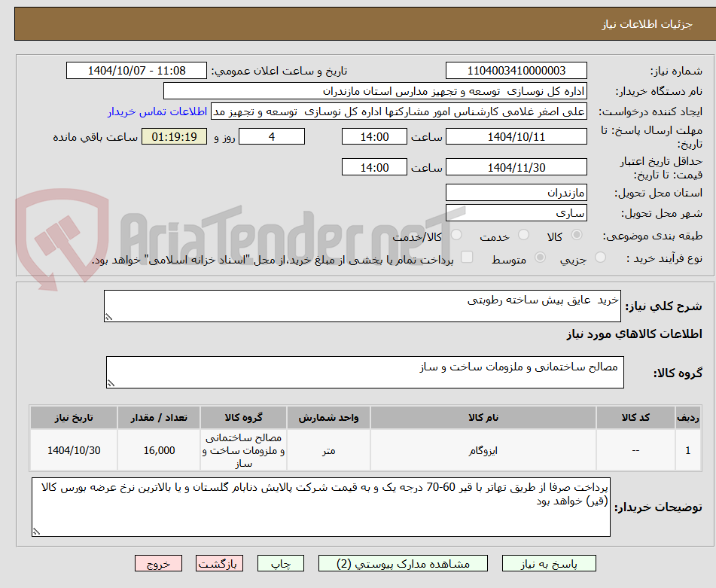Click the شرح کلی نیاز text area
The width and height of the screenshot is (716, 588).
(x=362, y=306)
